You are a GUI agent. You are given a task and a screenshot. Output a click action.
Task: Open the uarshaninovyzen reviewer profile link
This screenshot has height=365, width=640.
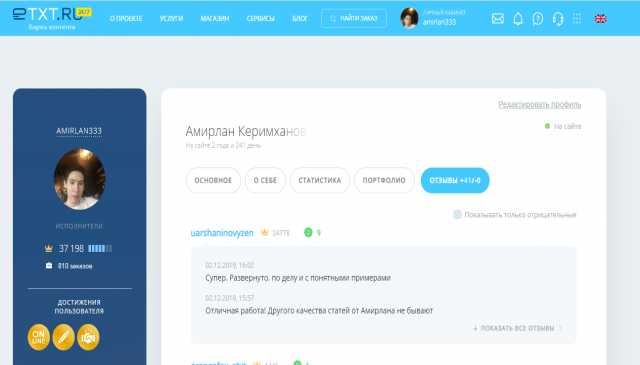click(222, 233)
